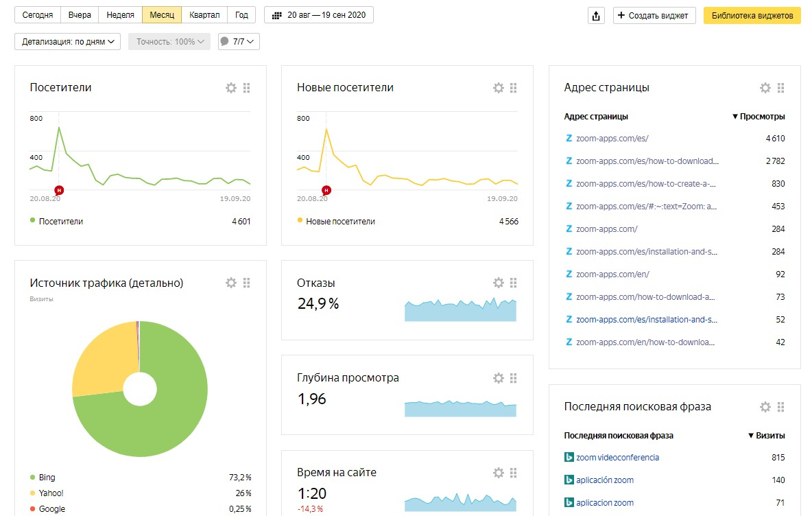Open settings gear of Адрес страницы widget
812x516 pixels.
point(765,88)
